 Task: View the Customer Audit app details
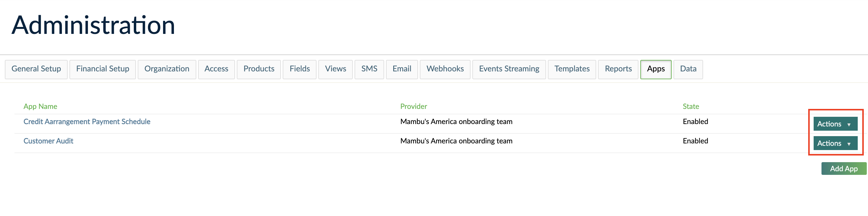click(49, 141)
